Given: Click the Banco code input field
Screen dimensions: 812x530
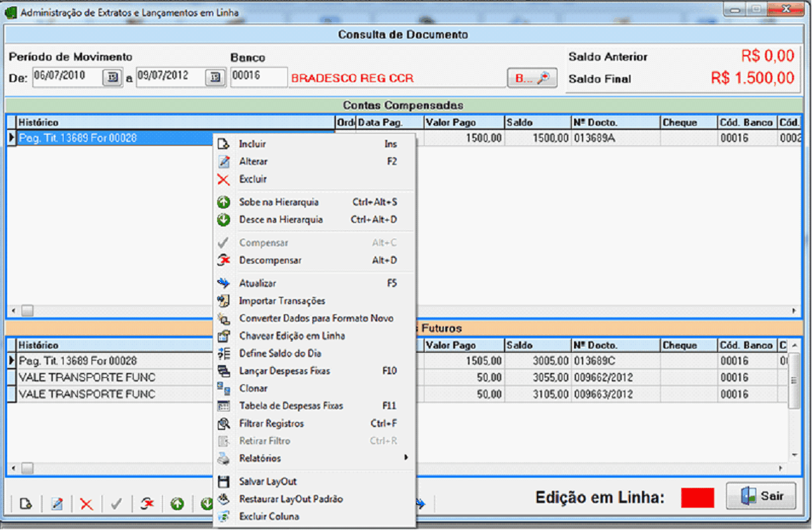Looking at the screenshot, I should click(x=259, y=78).
